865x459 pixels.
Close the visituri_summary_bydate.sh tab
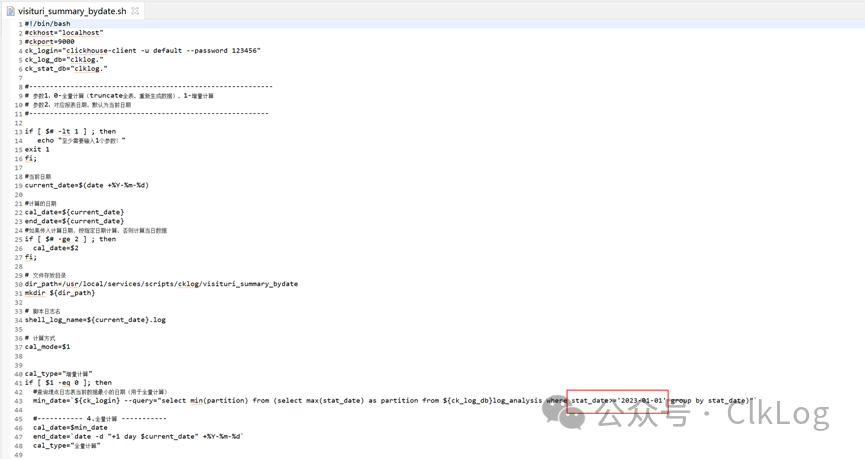click(135, 10)
